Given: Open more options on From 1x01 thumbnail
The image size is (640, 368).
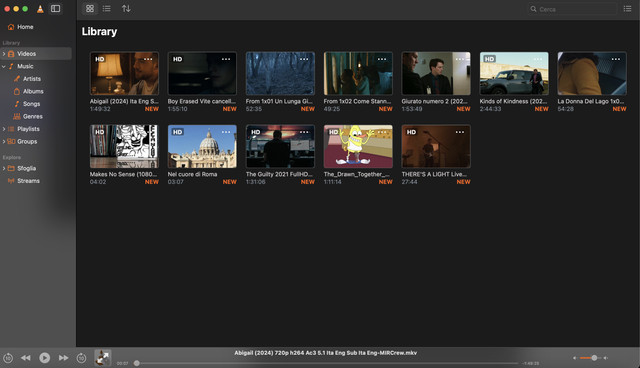Looking at the screenshot, I should [x=304, y=59].
